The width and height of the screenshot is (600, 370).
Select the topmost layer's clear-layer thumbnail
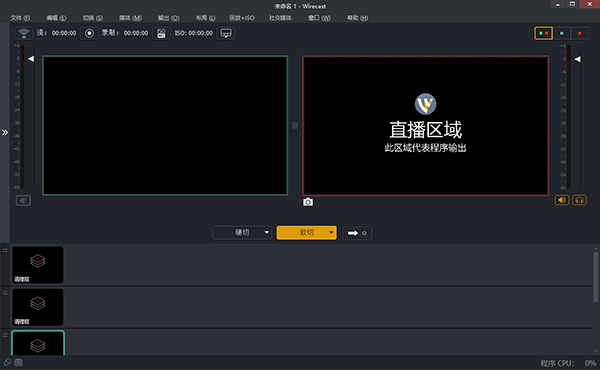pos(38,265)
